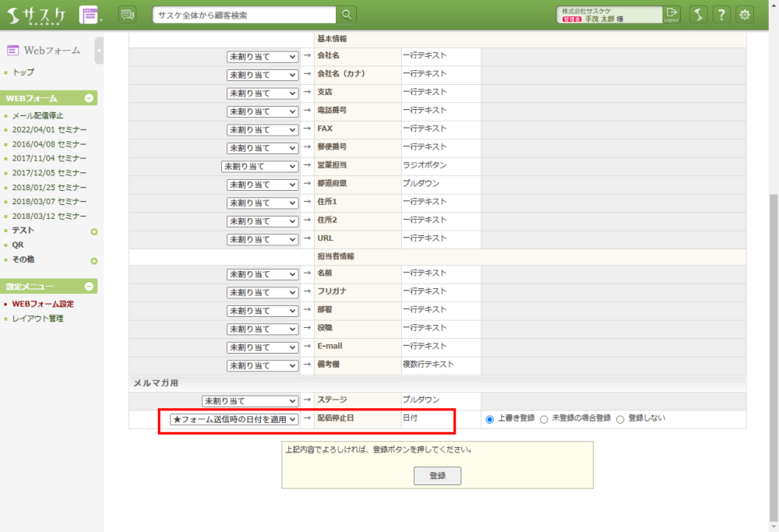
Task: Collapse the left sidebar with arrow handle
Action: [99, 50]
